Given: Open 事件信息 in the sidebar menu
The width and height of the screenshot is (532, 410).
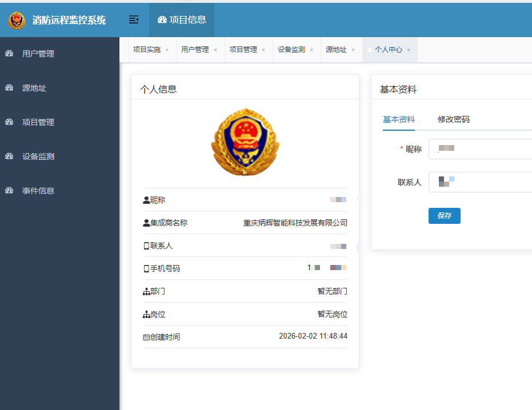Looking at the screenshot, I should point(38,191).
